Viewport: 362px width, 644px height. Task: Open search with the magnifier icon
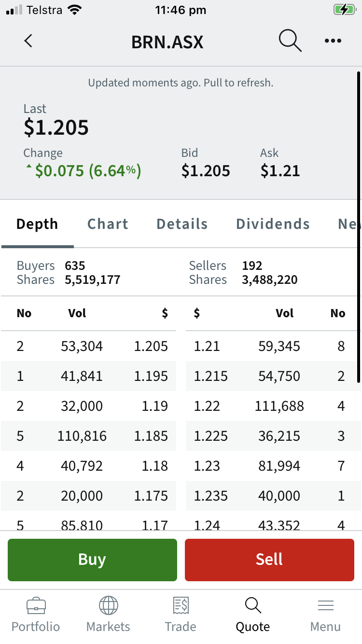pyautogui.click(x=290, y=41)
